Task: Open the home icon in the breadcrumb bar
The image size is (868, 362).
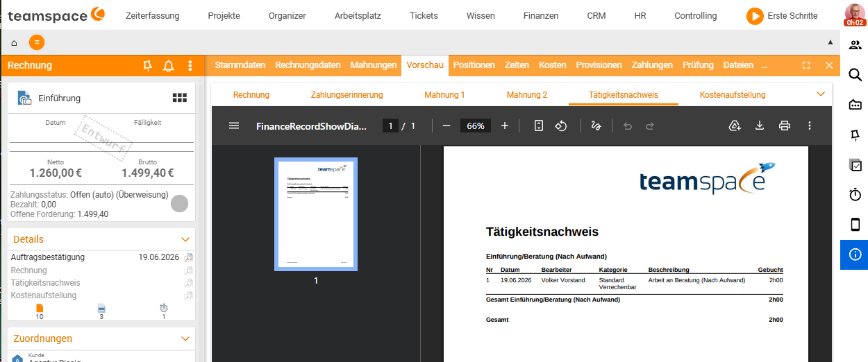Action: click(x=14, y=42)
